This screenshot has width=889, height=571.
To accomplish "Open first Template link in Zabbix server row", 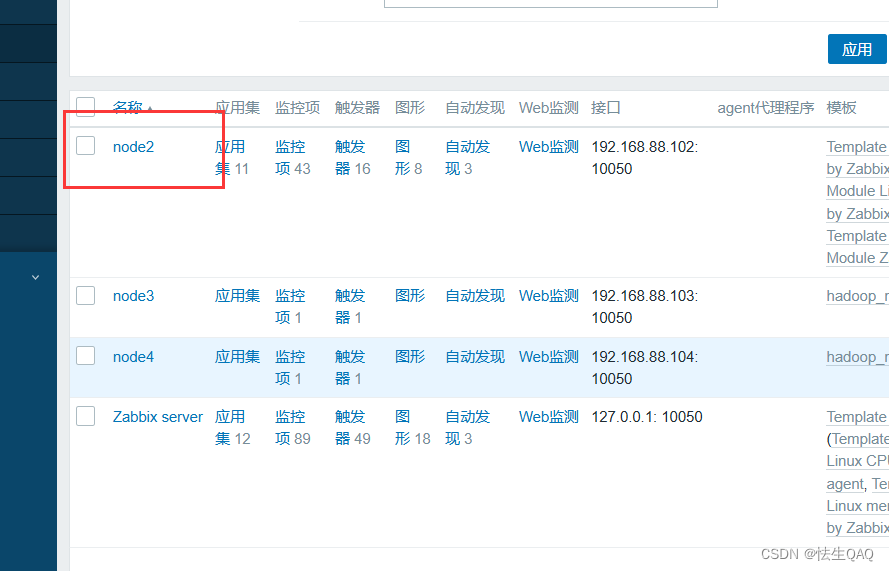I will [x=857, y=417].
